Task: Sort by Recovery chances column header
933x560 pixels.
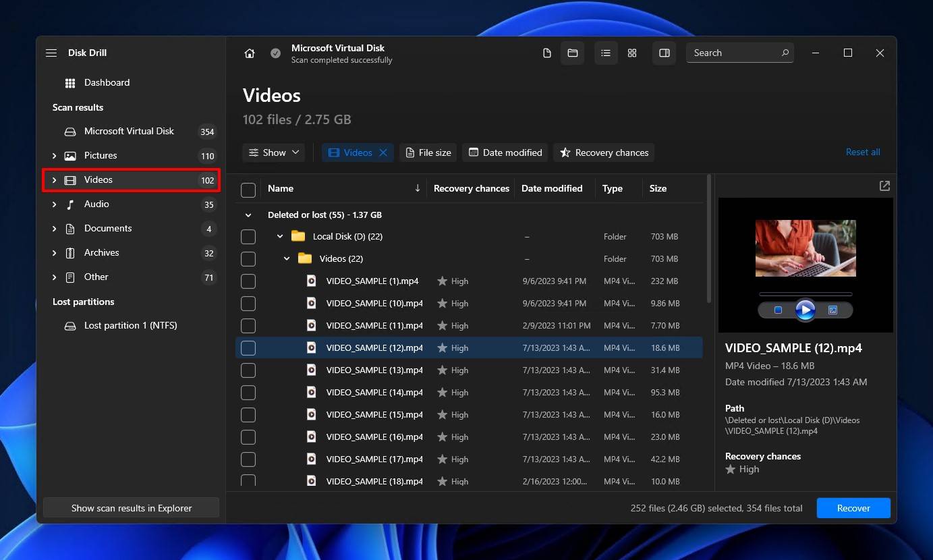Action: [471, 188]
